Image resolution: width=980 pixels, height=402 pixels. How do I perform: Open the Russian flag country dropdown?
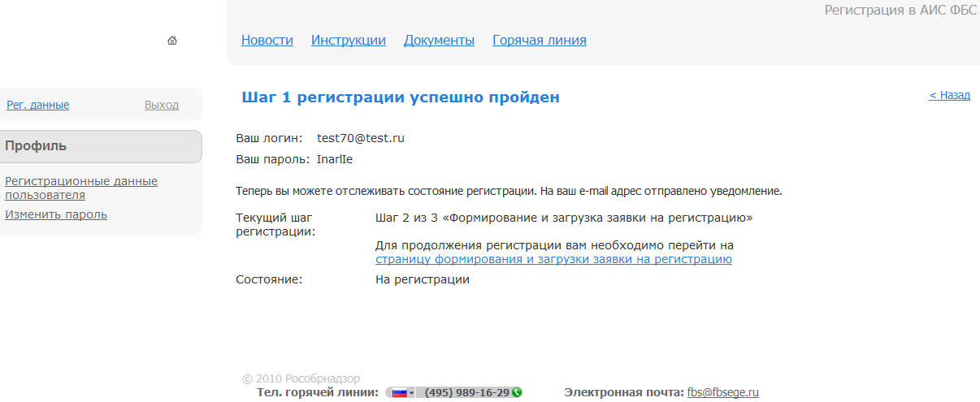(x=403, y=393)
